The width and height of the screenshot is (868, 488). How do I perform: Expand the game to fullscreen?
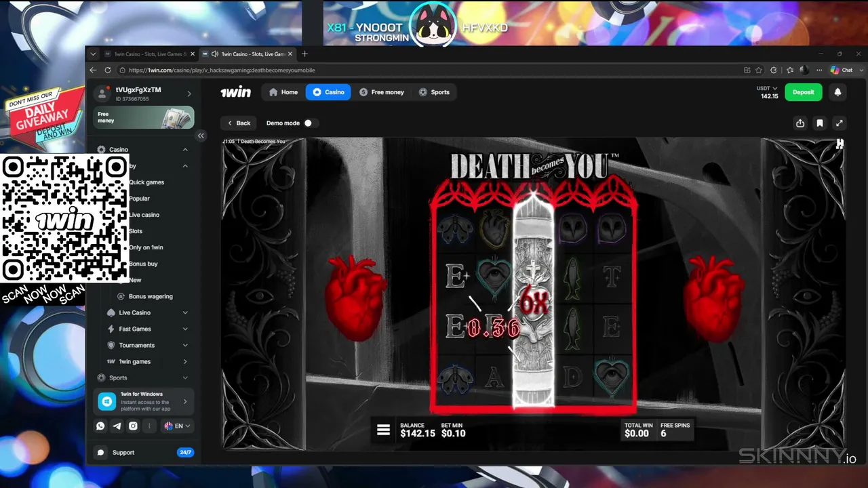pyautogui.click(x=840, y=123)
